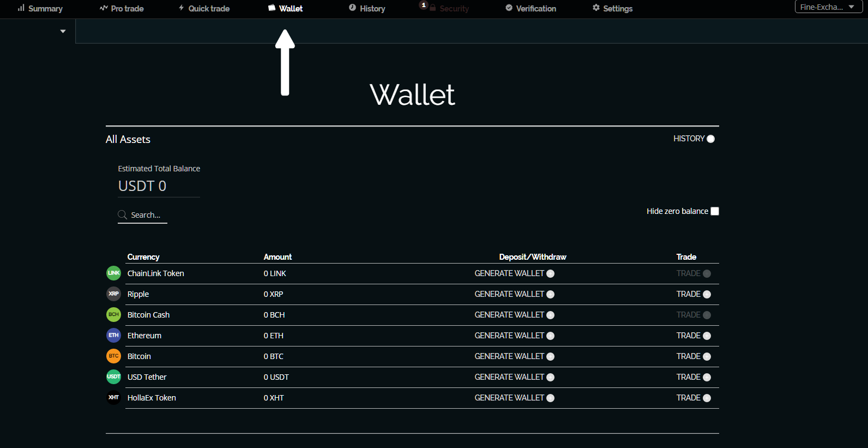Select the Wallet tab
Screen dimensions: 868x448
285,8
